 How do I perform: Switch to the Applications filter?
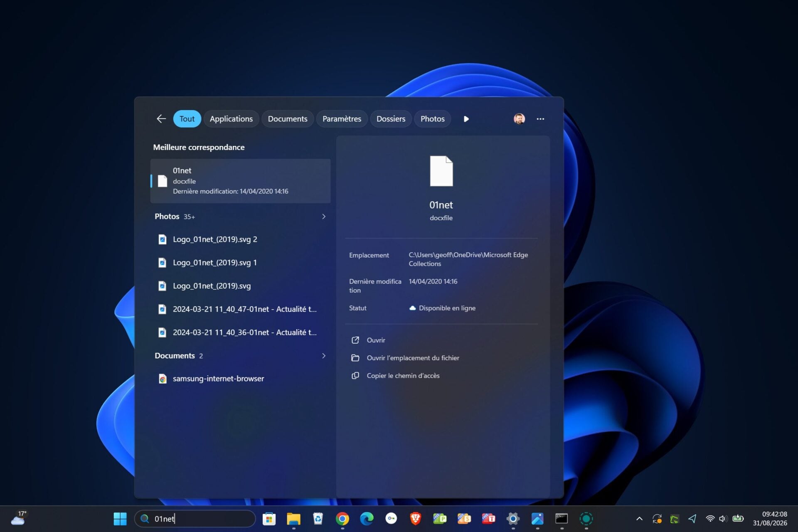pyautogui.click(x=231, y=119)
